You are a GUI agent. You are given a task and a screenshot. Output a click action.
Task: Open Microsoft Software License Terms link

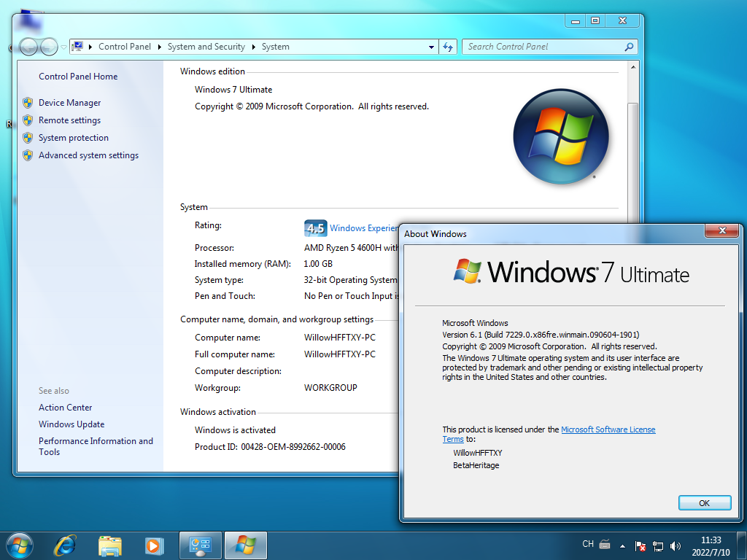(549, 435)
